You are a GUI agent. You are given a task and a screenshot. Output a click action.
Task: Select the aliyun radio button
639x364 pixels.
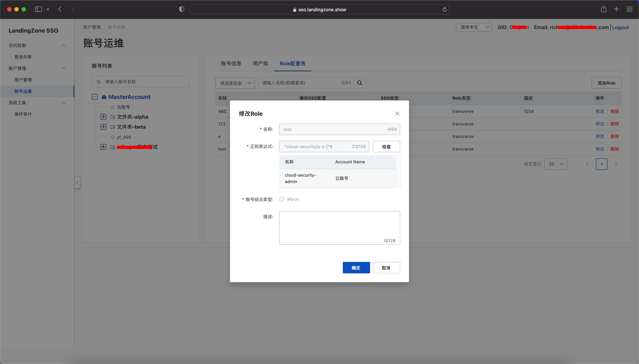282,199
